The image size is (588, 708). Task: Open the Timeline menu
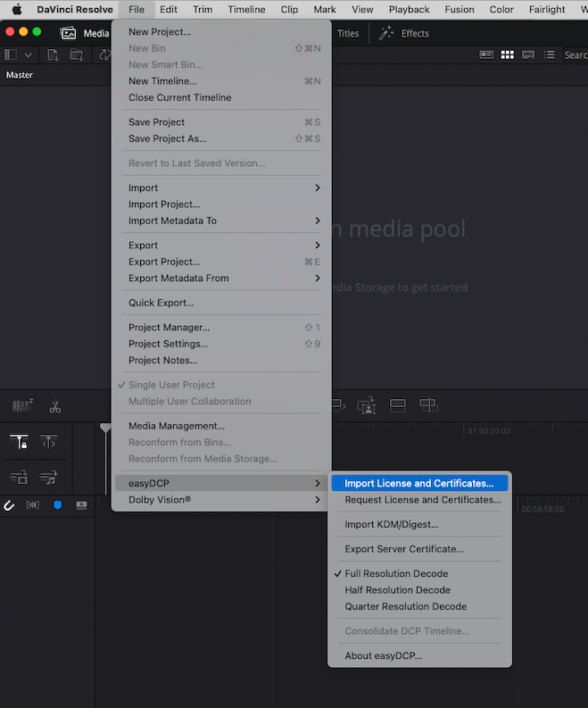(x=246, y=10)
